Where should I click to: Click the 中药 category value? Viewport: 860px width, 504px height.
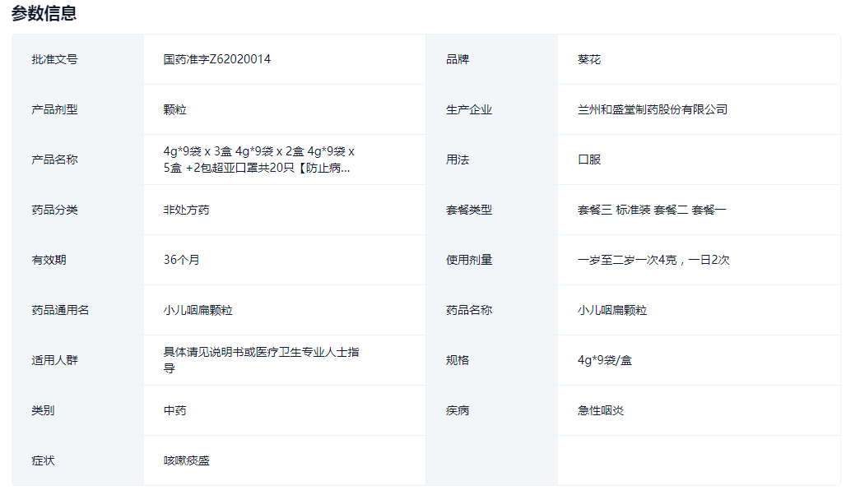coord(175,410)
